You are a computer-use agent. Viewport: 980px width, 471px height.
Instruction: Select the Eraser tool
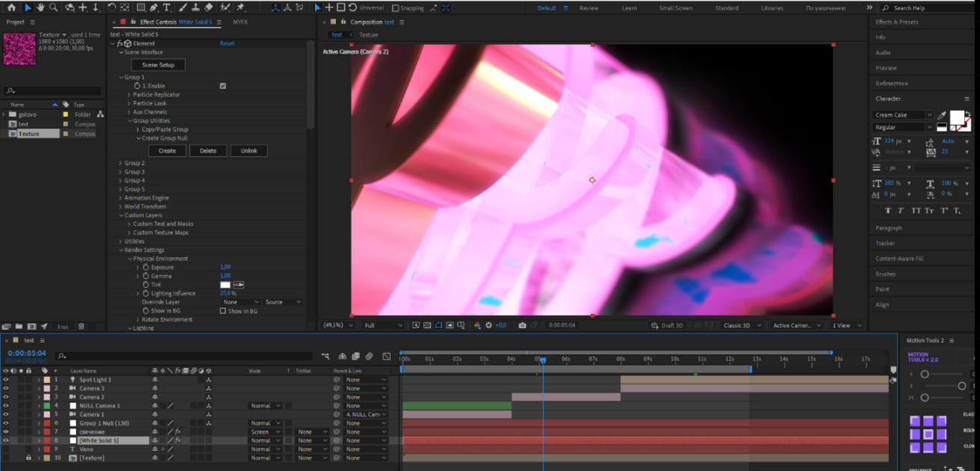(x=209, y=7)
